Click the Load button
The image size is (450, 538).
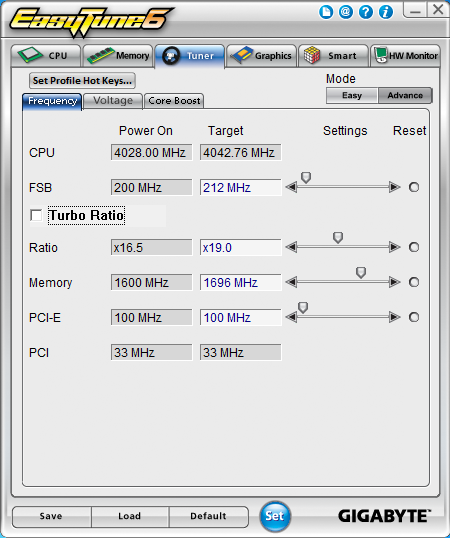pos(130,516)
